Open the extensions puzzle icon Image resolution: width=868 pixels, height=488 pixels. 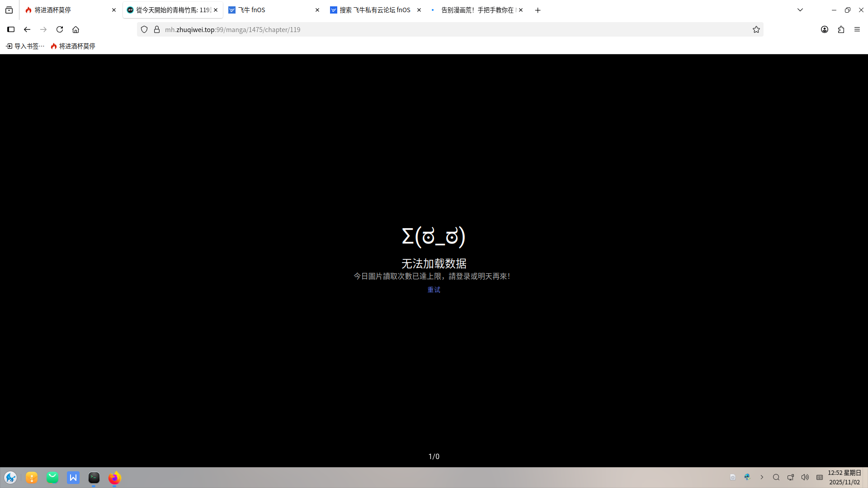tap(841, 29)
